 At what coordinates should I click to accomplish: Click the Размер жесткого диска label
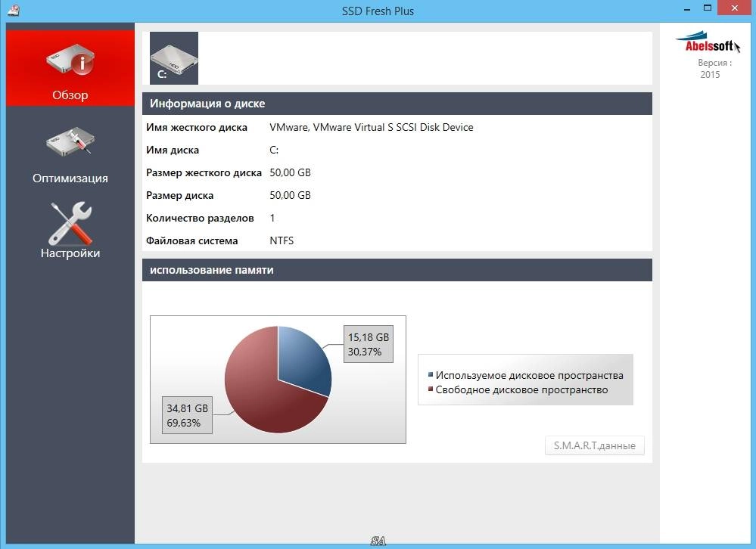[204, 173]
